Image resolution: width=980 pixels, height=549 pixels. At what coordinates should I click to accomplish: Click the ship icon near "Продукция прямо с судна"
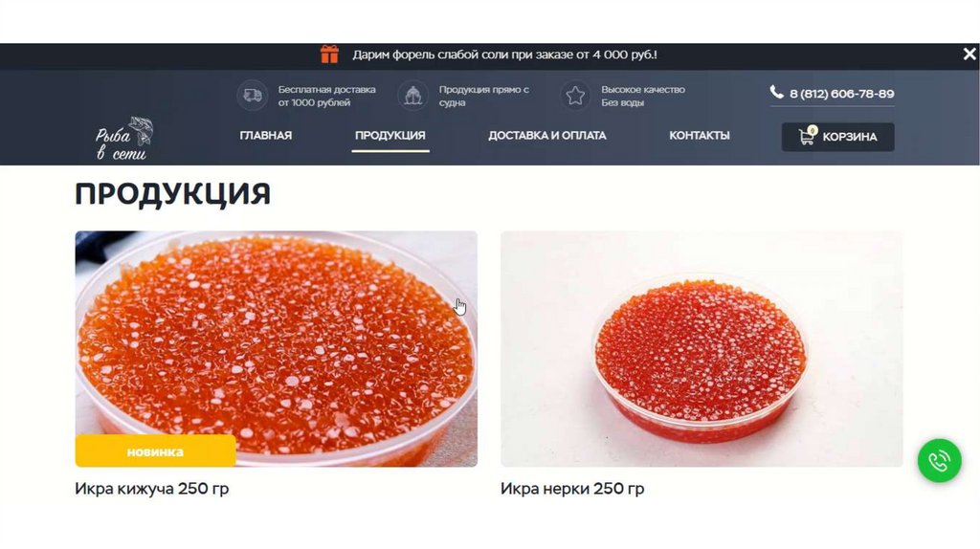pos(413,96)
